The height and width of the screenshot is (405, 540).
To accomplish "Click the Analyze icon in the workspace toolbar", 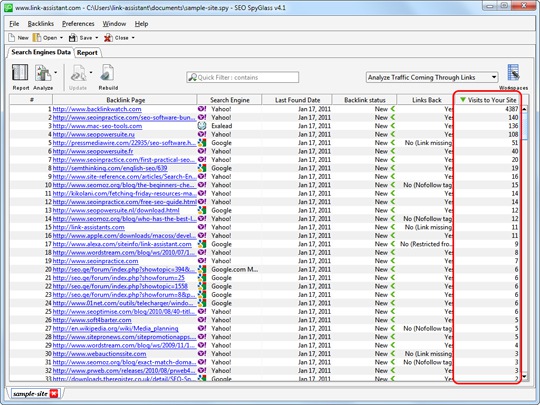I will tap(42, 73).
